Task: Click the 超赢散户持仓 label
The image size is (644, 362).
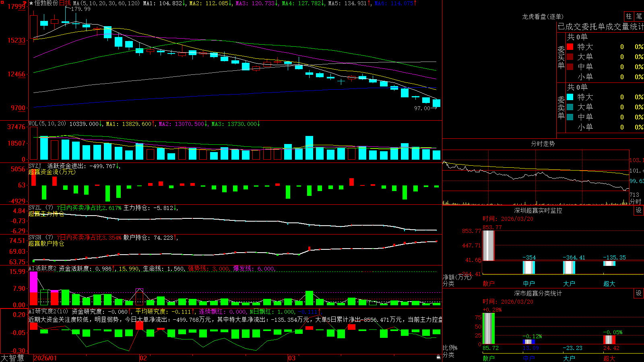Action: (46, 243)
